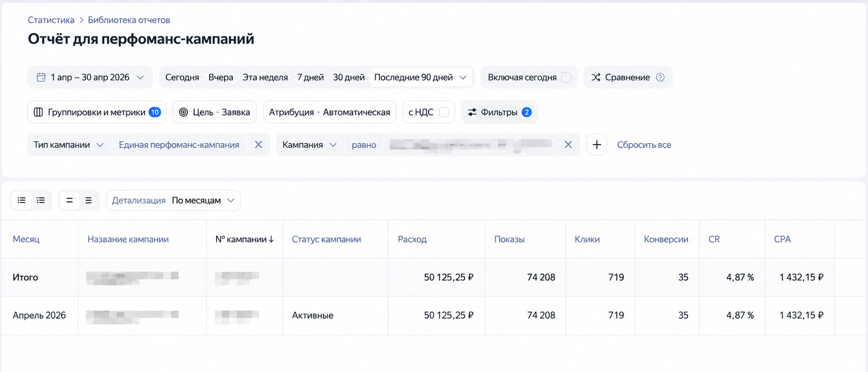
Task: Sort by the Название кампании column header
Action: [x=128, y=239]
